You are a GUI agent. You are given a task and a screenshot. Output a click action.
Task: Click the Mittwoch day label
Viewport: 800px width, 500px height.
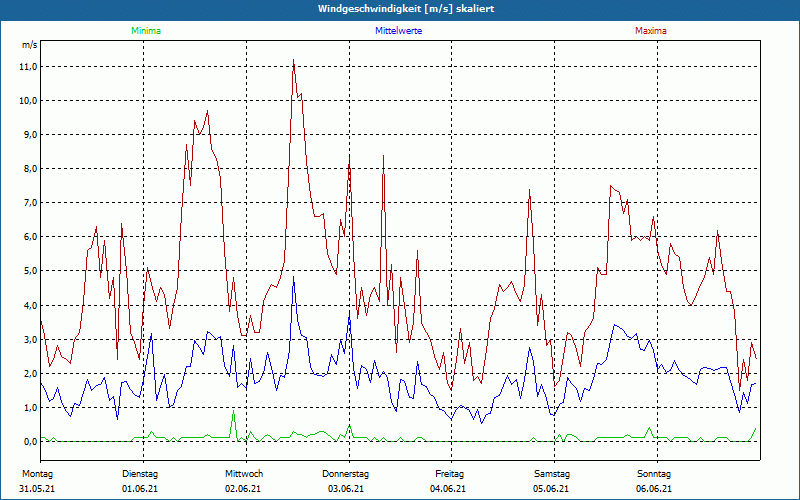(244, 474)
